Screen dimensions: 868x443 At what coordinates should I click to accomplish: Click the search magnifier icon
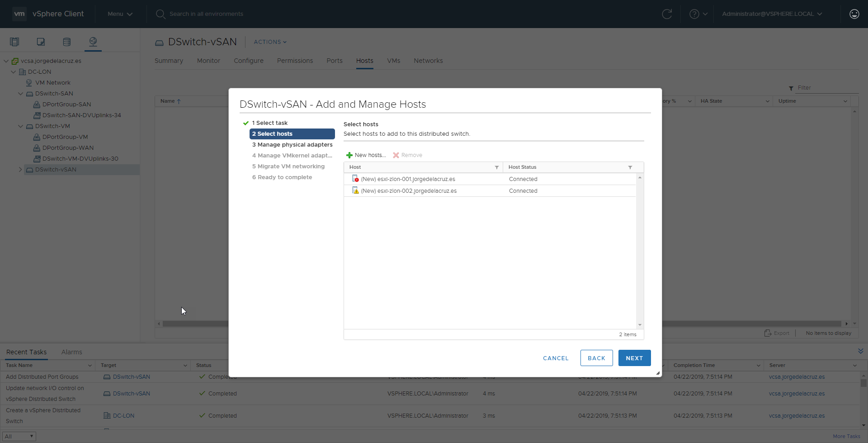(160, 14)
